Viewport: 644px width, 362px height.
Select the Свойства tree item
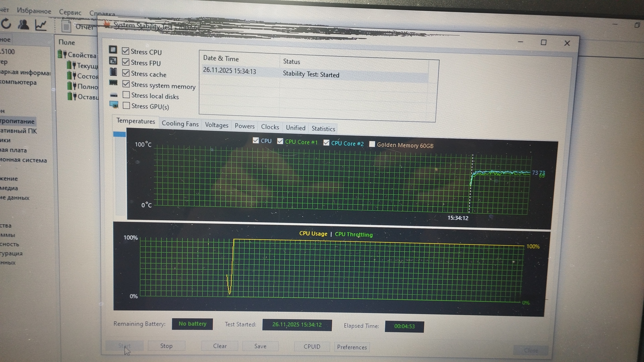point(82,55)
